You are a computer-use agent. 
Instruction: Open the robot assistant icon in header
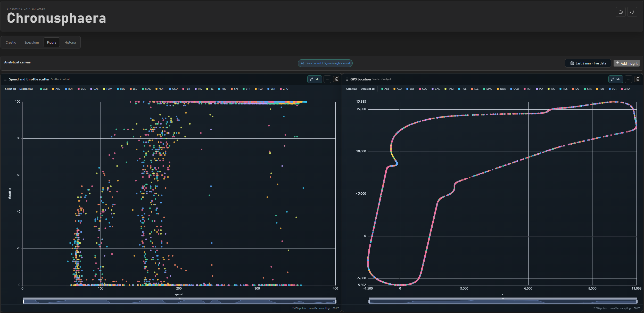(621, 12)
